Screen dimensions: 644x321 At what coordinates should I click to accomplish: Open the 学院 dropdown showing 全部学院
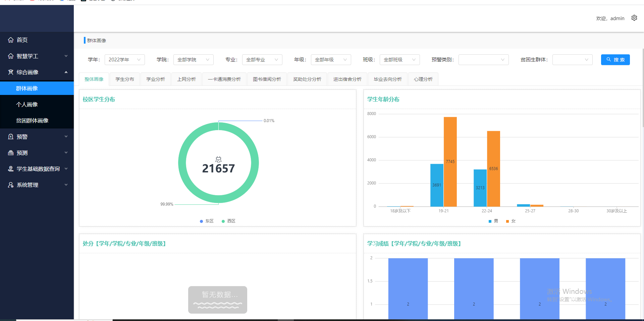point(194,60)
